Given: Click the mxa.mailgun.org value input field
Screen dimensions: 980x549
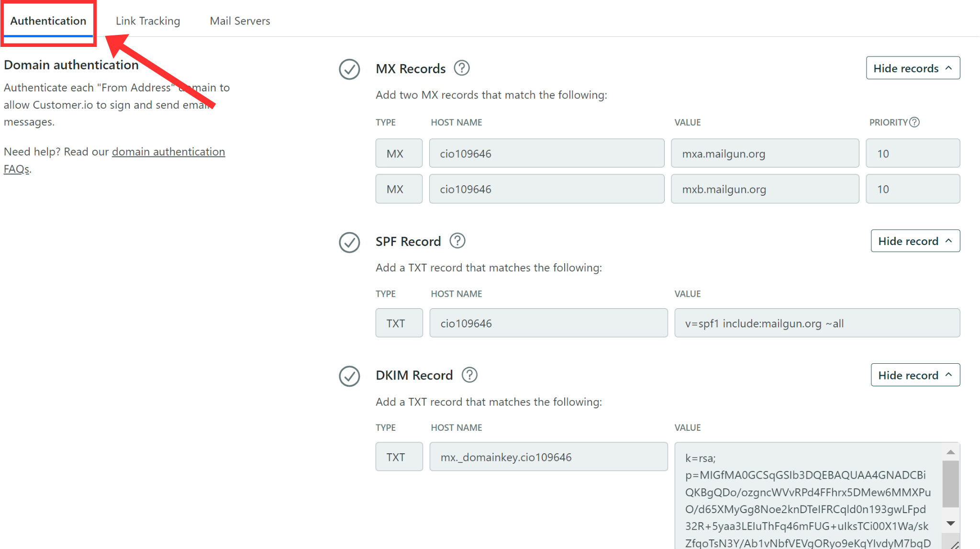Looking at the screenshot, I should (x=765, y=154).
